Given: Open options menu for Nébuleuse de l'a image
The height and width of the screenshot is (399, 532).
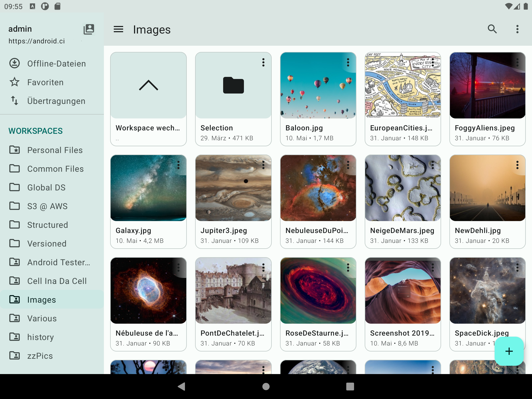Looking at the screenshot, I should click(x=178, y=268).
